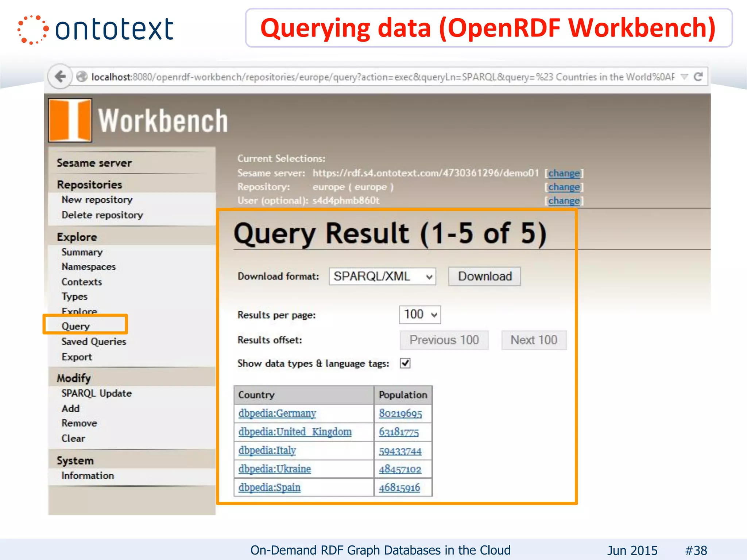The image size is (747, 560).
Task: Click the Modify section heading in sidebar
Action: coord(74,378)
